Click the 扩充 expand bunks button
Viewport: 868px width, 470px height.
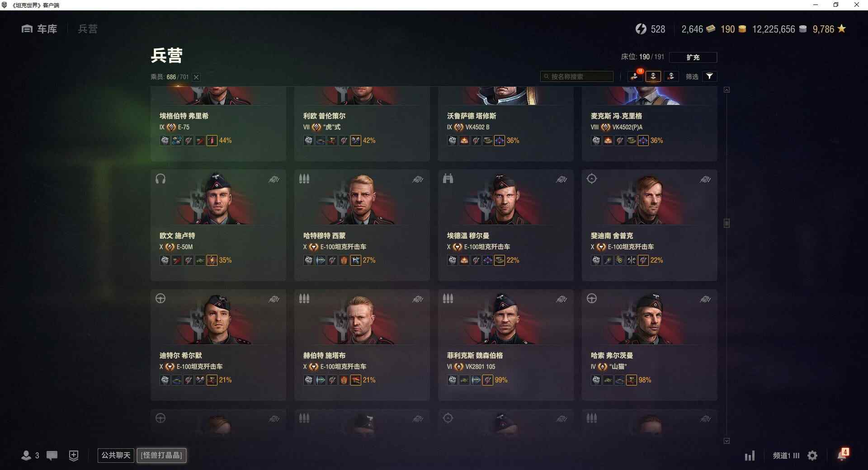693,57
